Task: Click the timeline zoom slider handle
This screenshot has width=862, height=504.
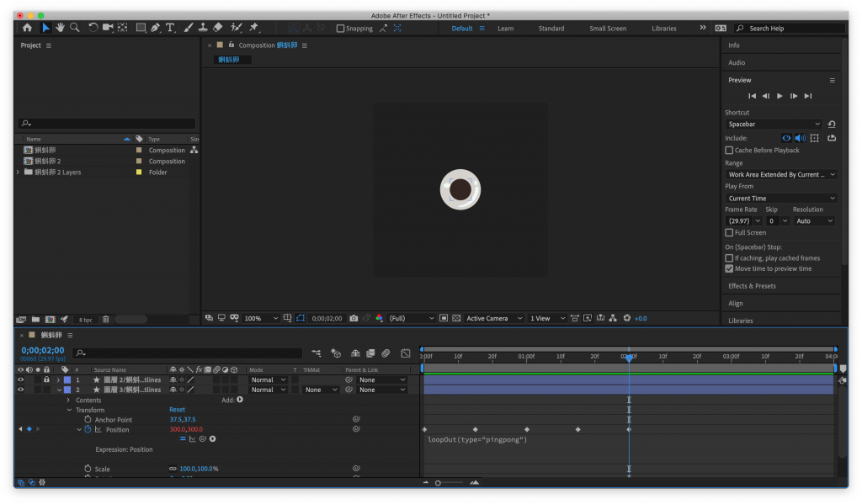Action: click(x=438, y=483)
